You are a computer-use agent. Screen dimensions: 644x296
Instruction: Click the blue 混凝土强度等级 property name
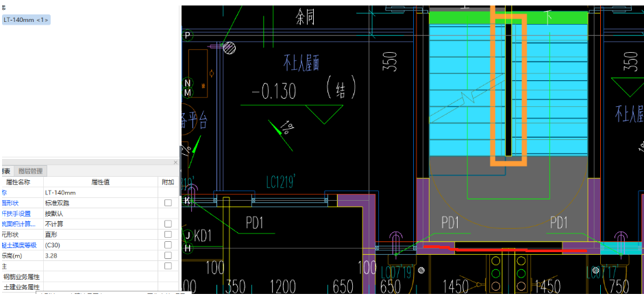click(x=18, y=245)
